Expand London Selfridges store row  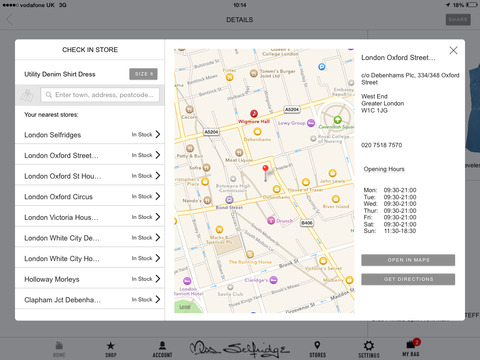tap(90, 134)
